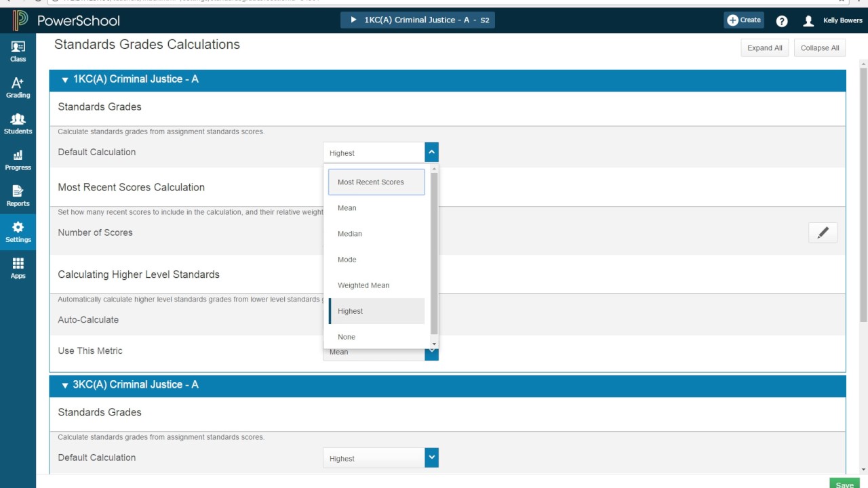Open the Class sidebar icon

click(18, 52)
